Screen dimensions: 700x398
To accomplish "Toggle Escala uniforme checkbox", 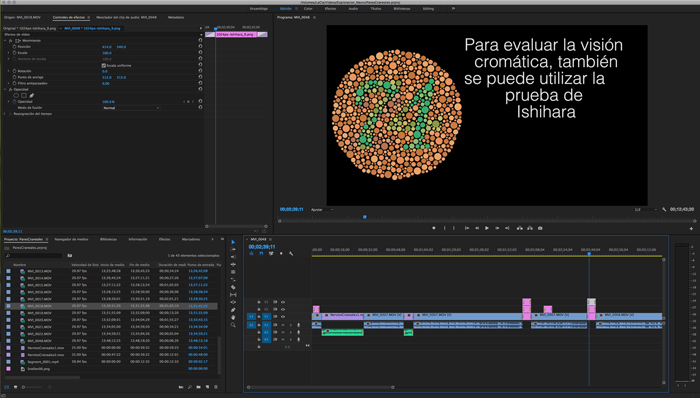I will click(104, 65).
